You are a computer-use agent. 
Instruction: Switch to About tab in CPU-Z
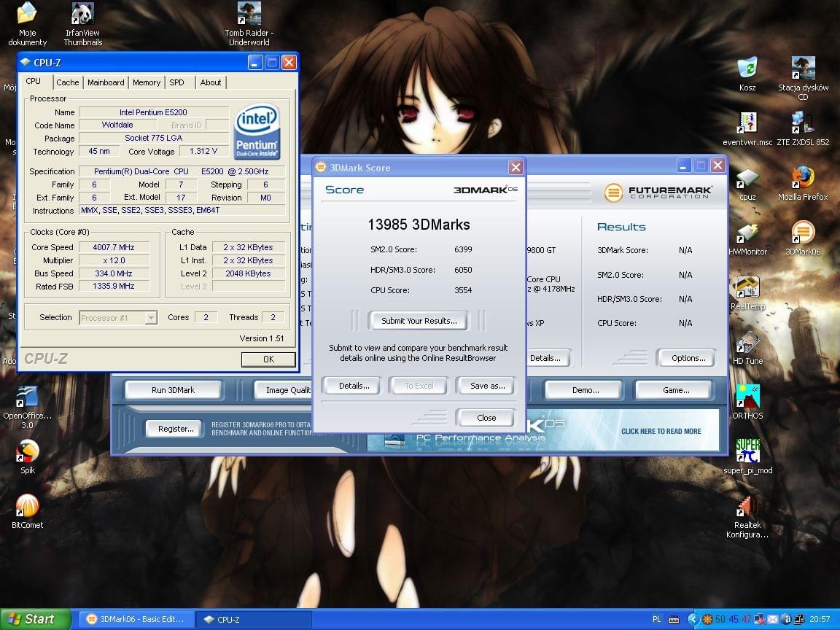point(211,82)
